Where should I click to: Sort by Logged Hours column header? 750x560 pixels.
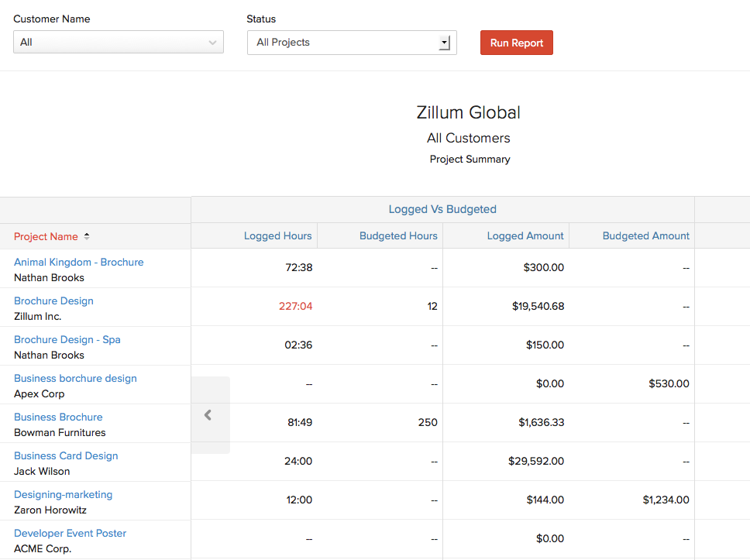coord(277,236)
